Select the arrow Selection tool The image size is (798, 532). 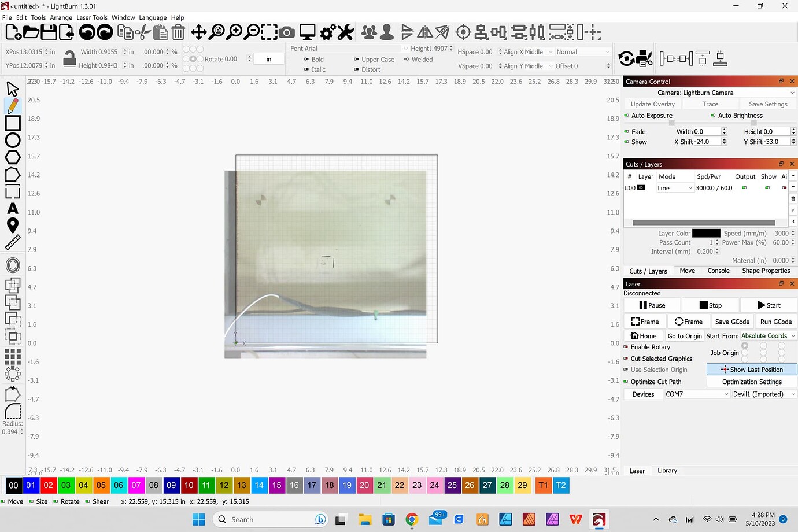[13, 88]
